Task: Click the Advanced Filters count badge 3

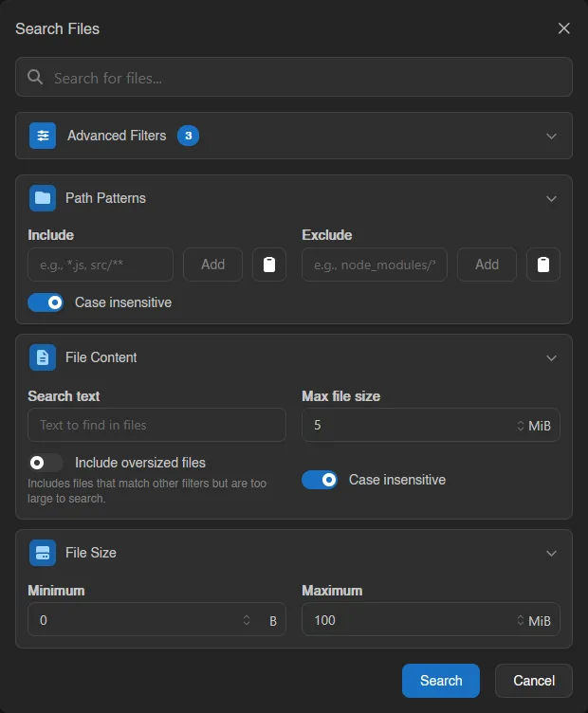Action: (189, 136)
